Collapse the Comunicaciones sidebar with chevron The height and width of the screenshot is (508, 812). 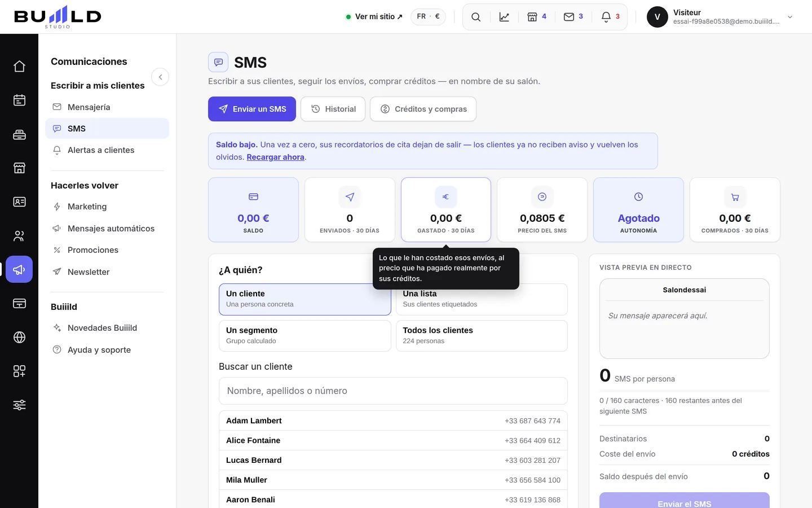point(160,77)
